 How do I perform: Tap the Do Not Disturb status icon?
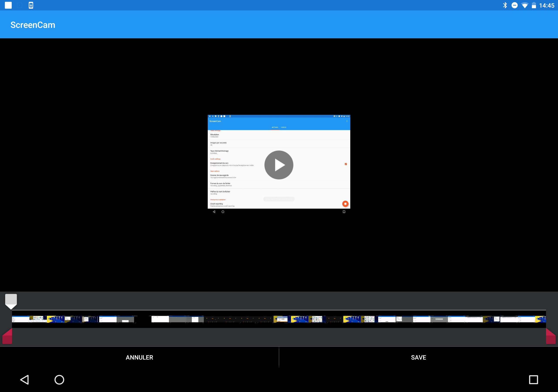[x=514, y=5]
